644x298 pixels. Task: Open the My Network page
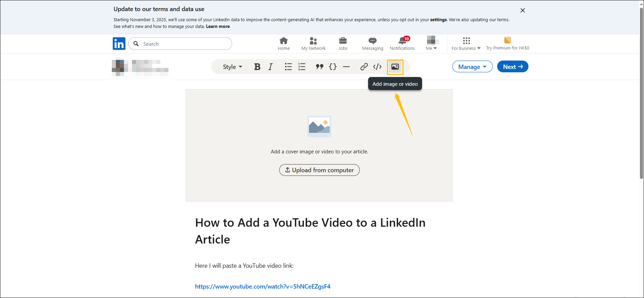click(x=313, y=43)
